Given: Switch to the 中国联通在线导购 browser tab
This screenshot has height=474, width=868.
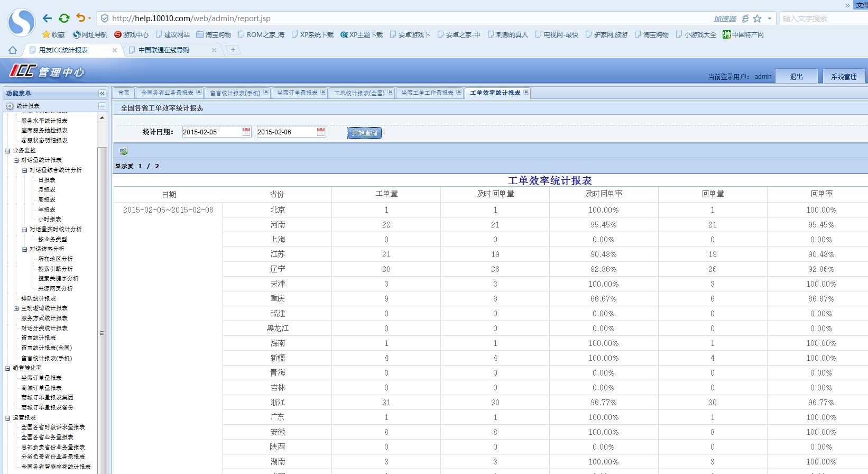Looking at the screenshot, I should click(164, 50).
